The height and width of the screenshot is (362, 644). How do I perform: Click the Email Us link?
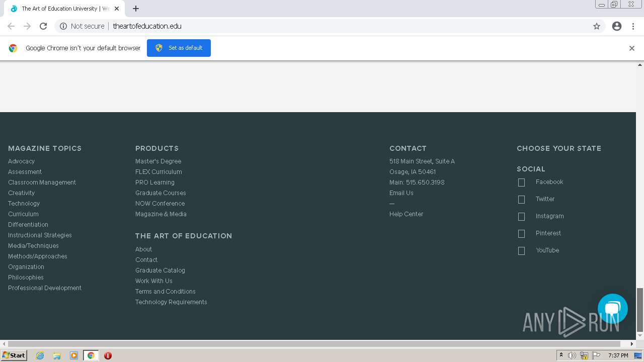tap(401, 193)
